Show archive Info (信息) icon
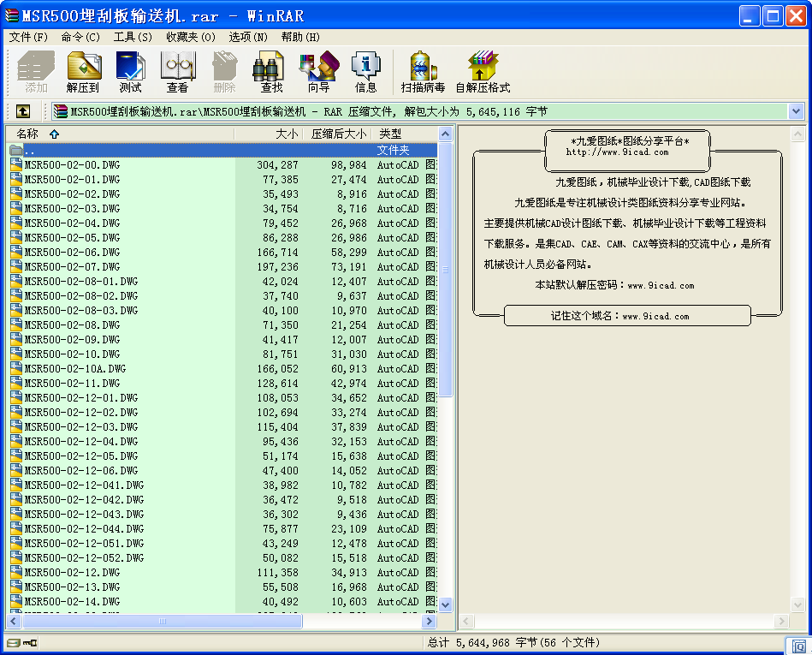The width and height of the screenshot is (812, 655). (x=365, y=72)
